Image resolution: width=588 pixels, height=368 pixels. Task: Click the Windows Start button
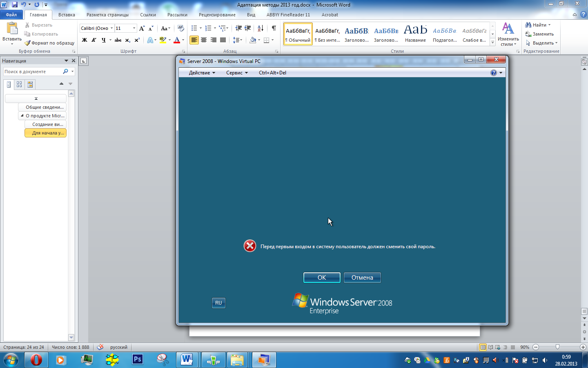(x=11, y=360)
